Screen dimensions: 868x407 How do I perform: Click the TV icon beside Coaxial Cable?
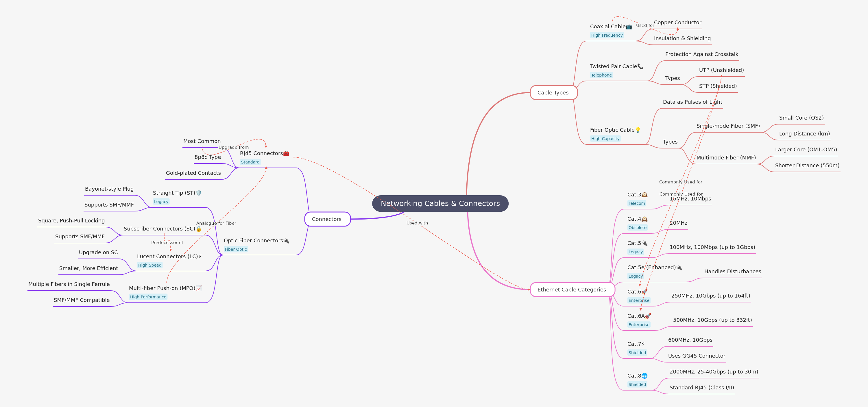(x=629, y=27)
